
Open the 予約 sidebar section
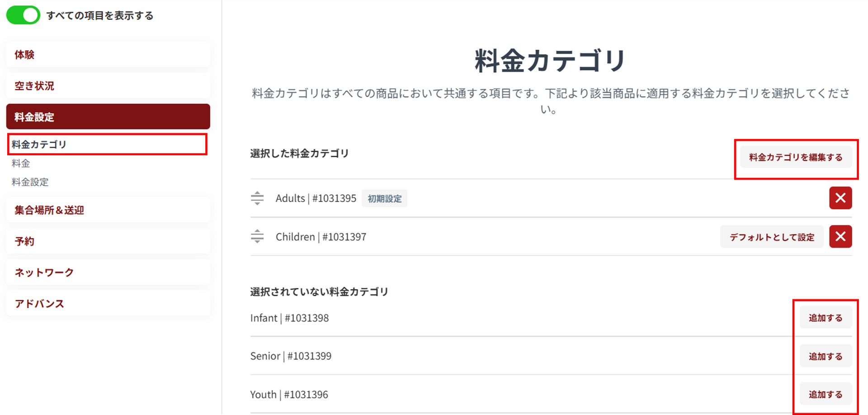[x=108, y=241]
